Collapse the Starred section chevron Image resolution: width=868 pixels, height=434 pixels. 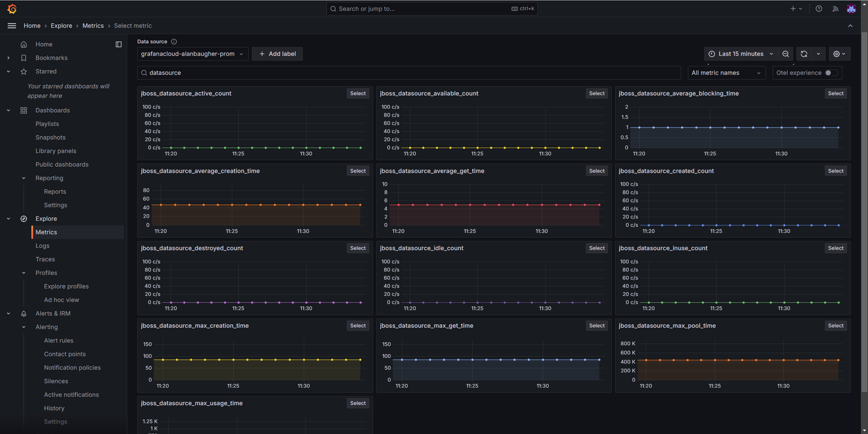[x=8, y=72]
